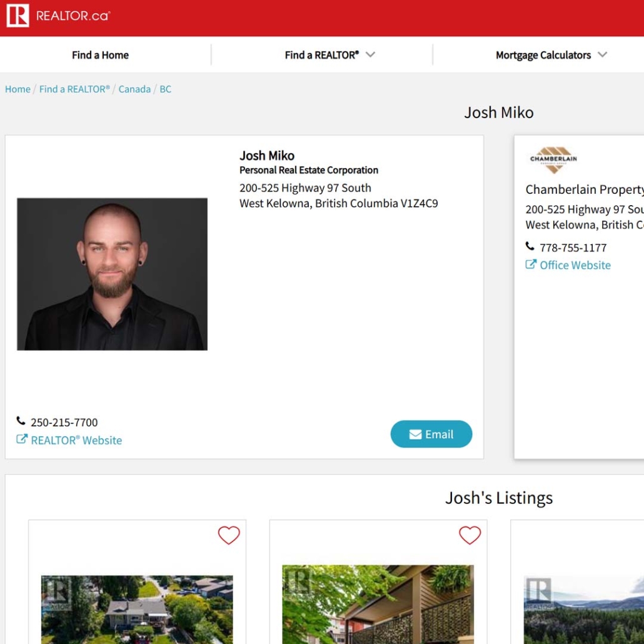The width and height of the screenshot is (644, 644).
Task: Open the Office Website link
Action: pyautogui.click(x=575, y=265)
